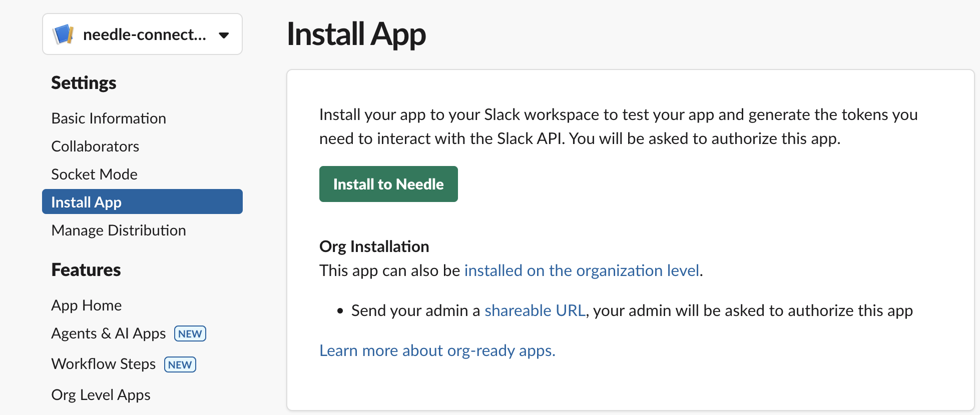This screenshot has height=415, width=980.
Task: Open App Home feature page
Action: click(x=86, y=305)
